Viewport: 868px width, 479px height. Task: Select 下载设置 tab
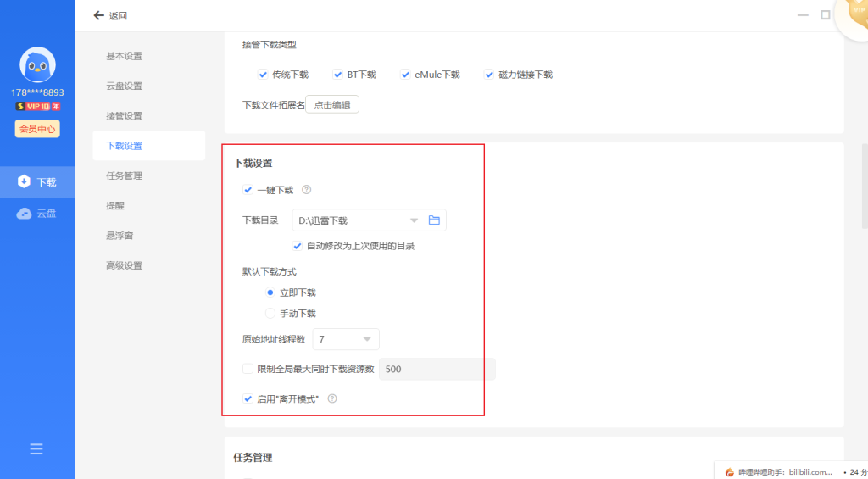pos(149,146)
